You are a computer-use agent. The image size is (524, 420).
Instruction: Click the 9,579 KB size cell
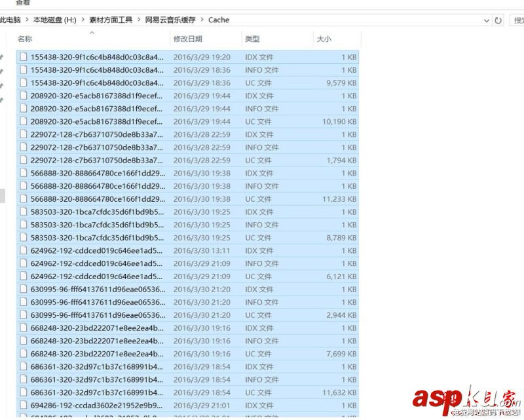pos(341,83)
